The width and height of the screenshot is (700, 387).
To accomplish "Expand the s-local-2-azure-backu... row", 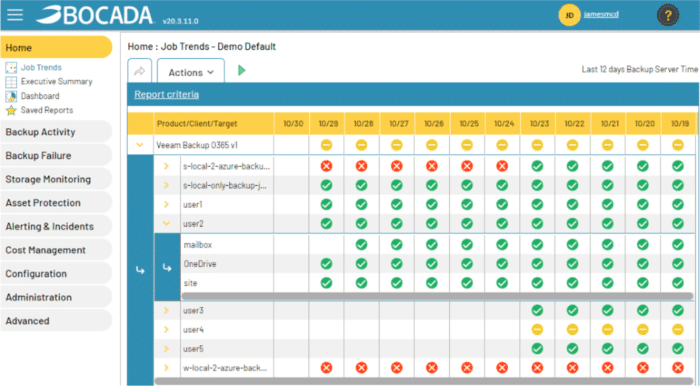I will tap(166, 166).
